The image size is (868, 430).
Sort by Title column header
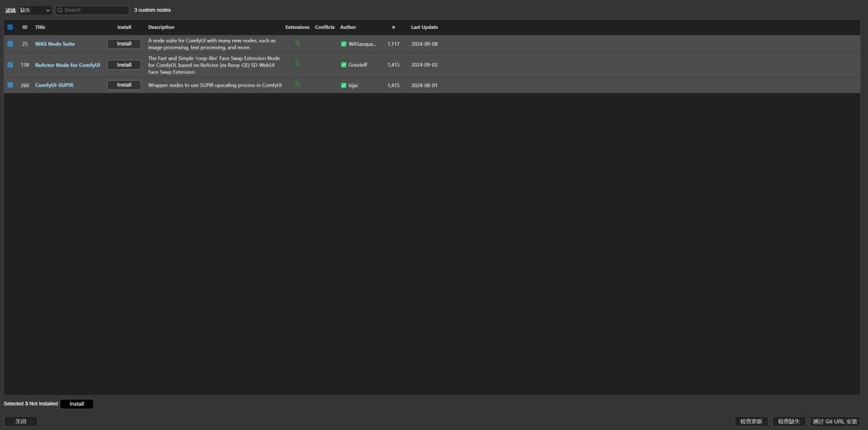(40, 27)
